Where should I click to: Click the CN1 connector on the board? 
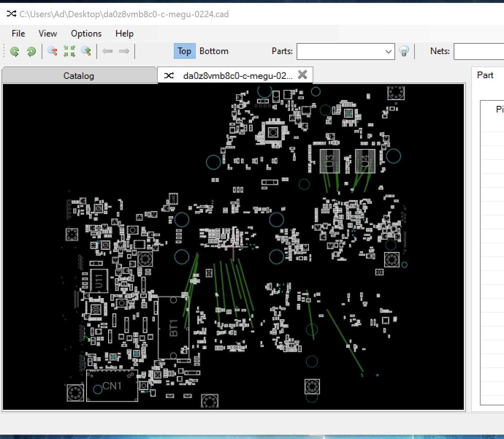click(112, 386)
